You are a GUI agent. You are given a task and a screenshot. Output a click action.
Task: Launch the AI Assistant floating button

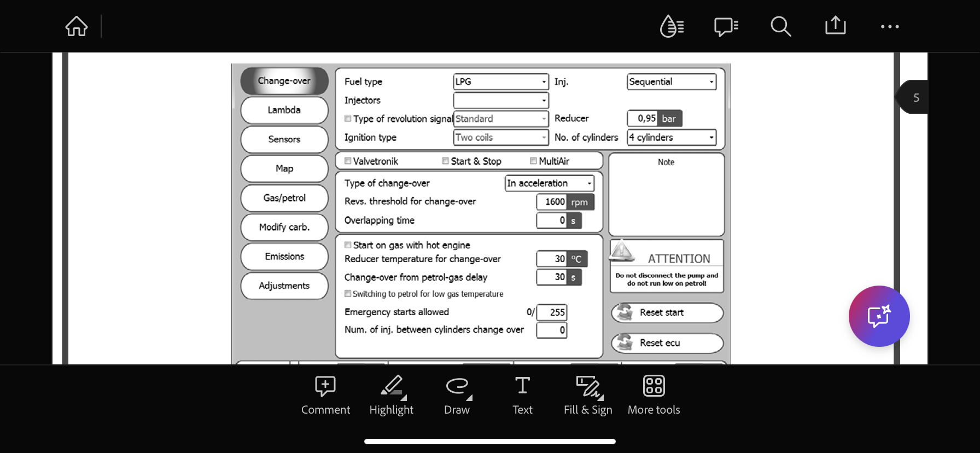879,316
